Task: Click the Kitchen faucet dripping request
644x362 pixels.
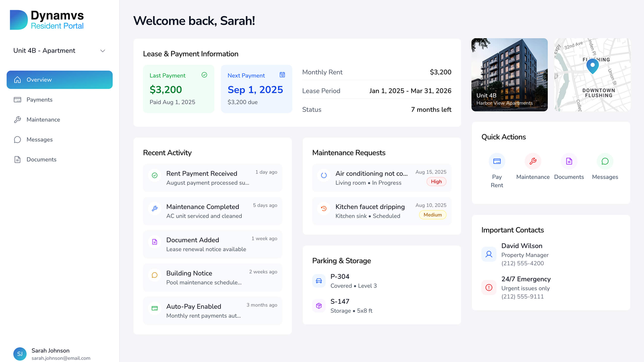Action: tap(370, 211)
